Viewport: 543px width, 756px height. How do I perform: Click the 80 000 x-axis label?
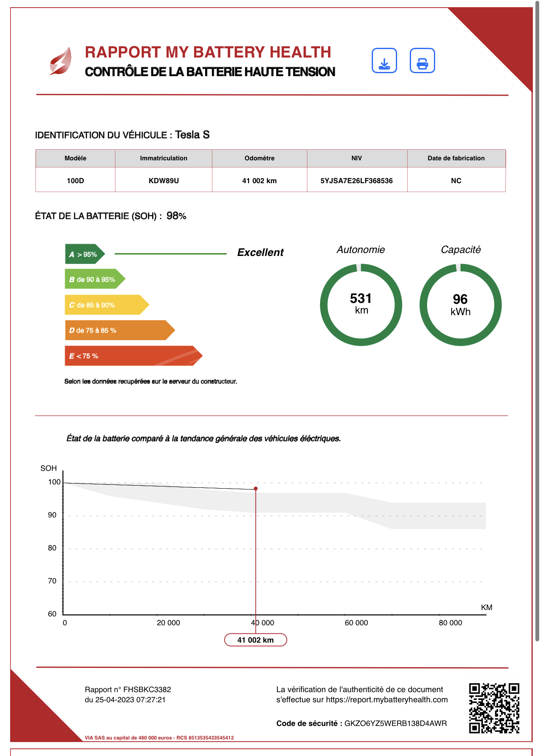coord(450,623)
